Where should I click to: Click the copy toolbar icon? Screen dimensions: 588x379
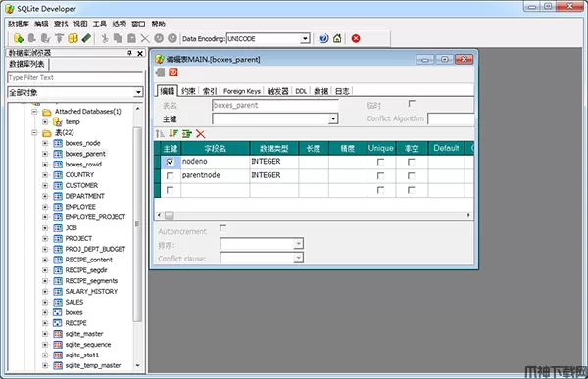[x=118, y=38]
